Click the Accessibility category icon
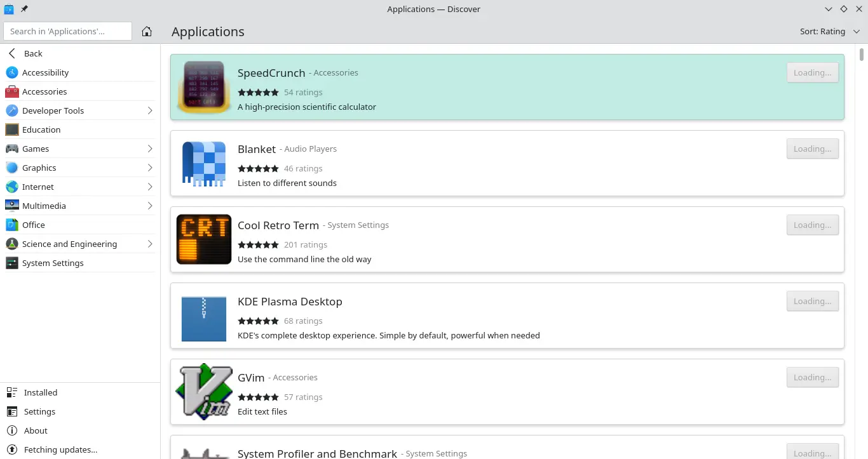The width and height of the screenshot is (868, 459). click(x=12, y=72)
